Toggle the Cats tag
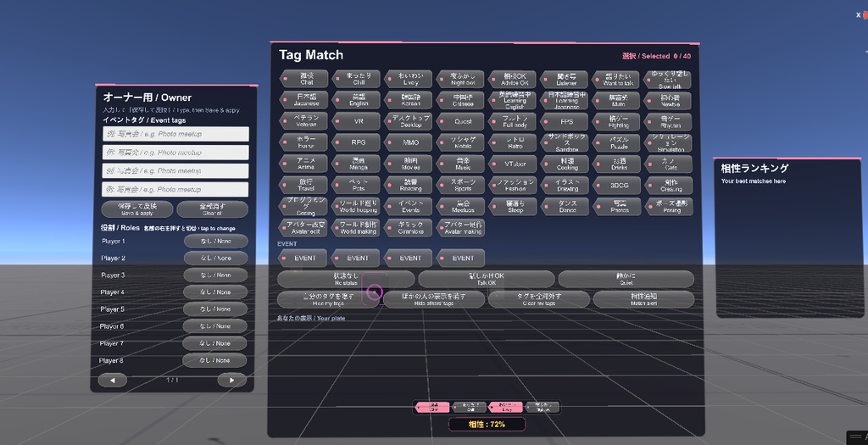This screenshot has height=445, width=868. pyautogui.click(x=667, y=164)
